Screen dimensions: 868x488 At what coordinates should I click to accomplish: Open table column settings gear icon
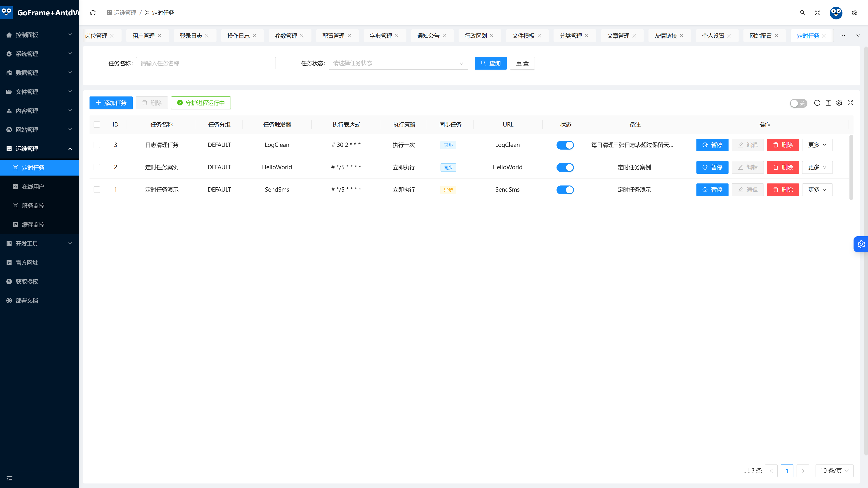coord(839,103)
